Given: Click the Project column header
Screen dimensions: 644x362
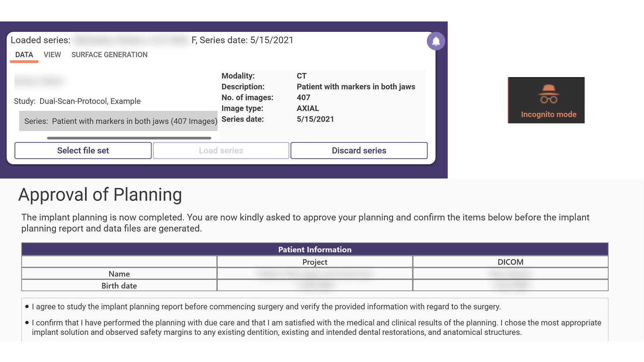Looking at the screenshot, I should click(x=315, y=262).
